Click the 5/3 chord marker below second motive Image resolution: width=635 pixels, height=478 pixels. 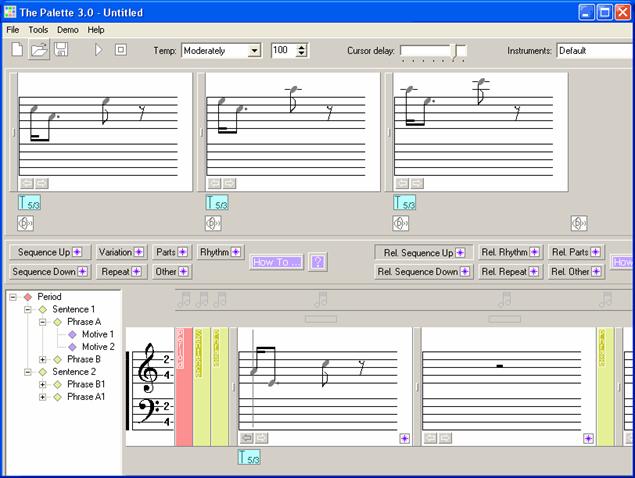click(215, 203)
